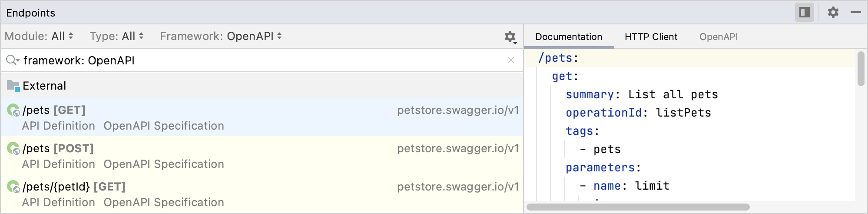Click the /pets POST endpoint icon
The height and width of the screenshot is (214, 868).
tap(13, 148)
